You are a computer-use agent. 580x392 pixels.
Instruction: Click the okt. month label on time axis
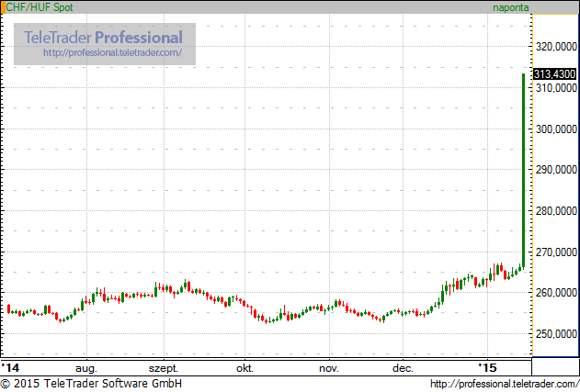[245, 368]
